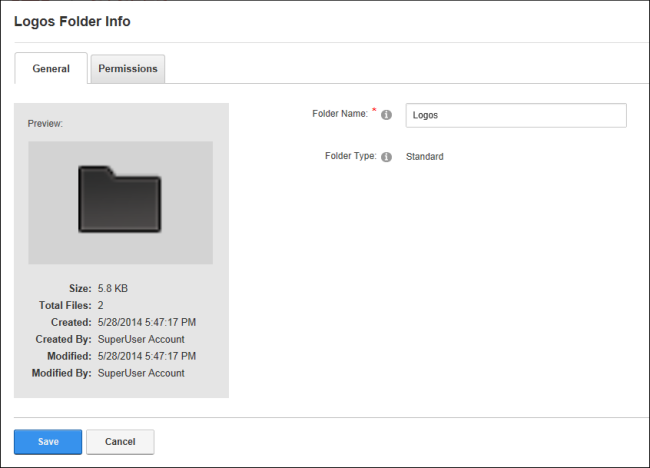
Task: Click the Folder Type info icon
Action: [x=386, y=157]
